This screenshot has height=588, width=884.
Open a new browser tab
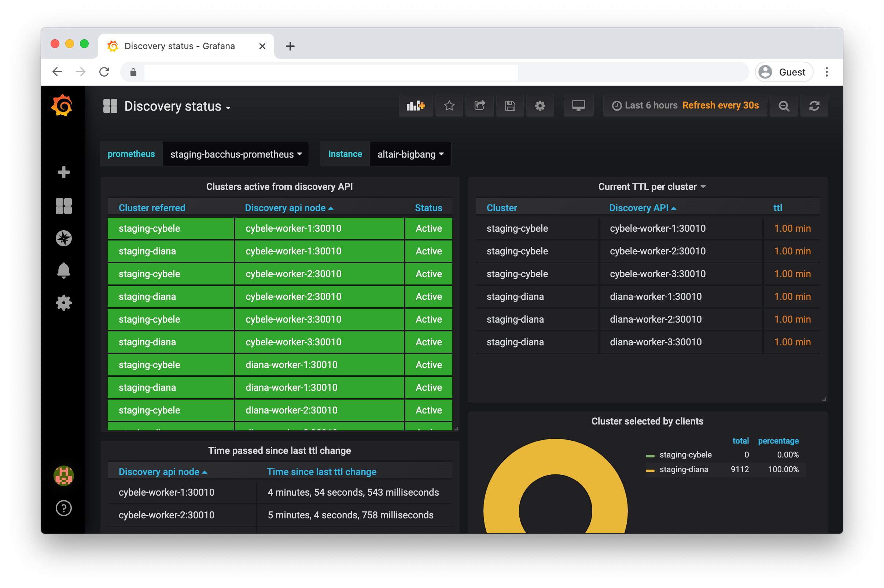pyautogui.click(x=290, y=46)
